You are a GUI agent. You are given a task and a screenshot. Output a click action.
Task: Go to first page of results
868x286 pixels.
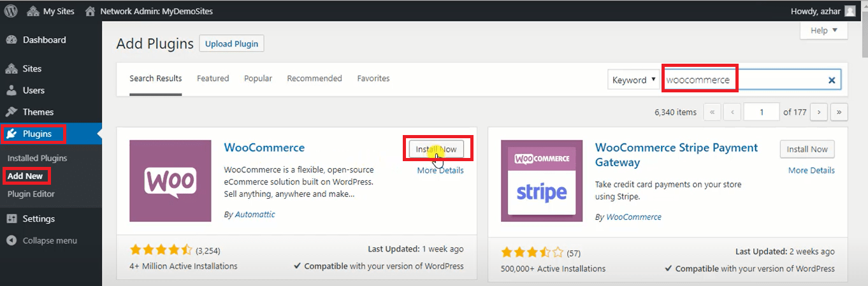coord(712,112)
